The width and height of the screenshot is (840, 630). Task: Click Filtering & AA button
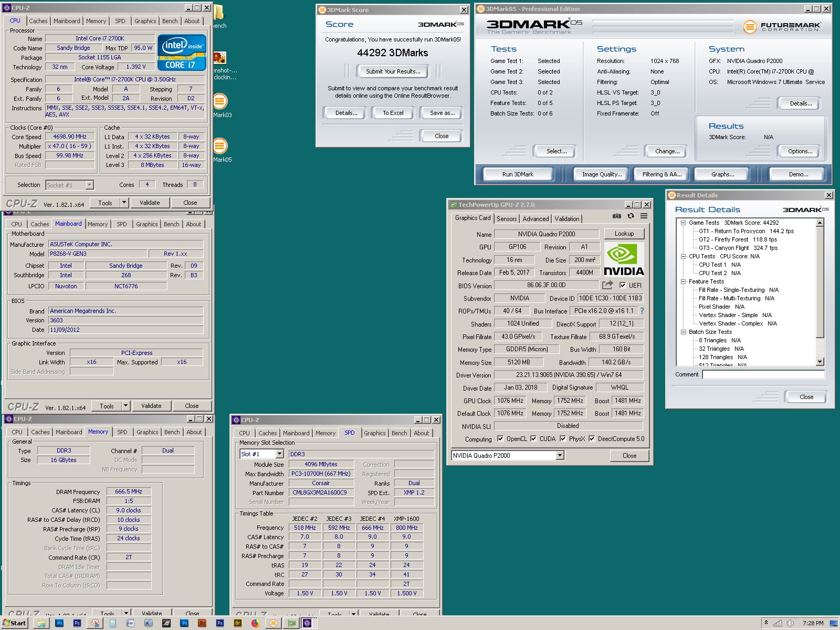(662, 174)
